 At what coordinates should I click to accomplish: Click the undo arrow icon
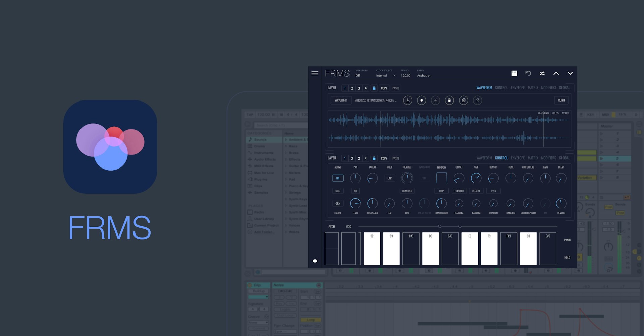pyautogui.click(x=528, y=73)
